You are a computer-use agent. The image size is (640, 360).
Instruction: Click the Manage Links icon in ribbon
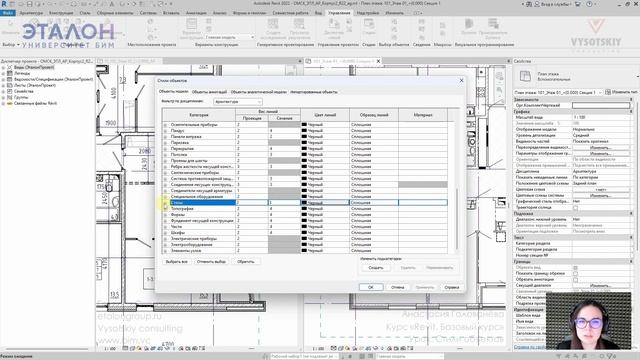click(334, 25)
